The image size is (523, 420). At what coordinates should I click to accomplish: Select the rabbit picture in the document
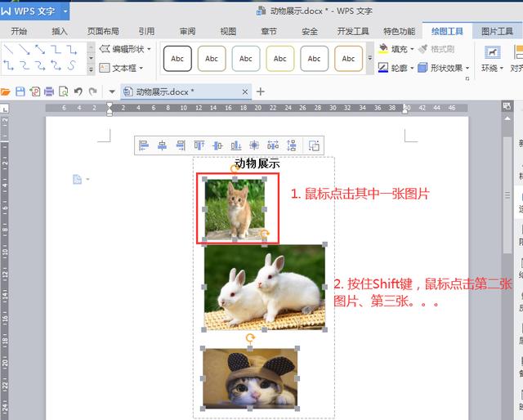(265, 288)
